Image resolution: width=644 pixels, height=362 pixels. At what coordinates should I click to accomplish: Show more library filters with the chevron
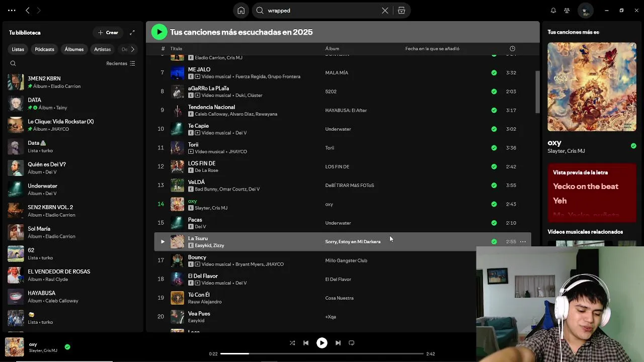[132, 49]
